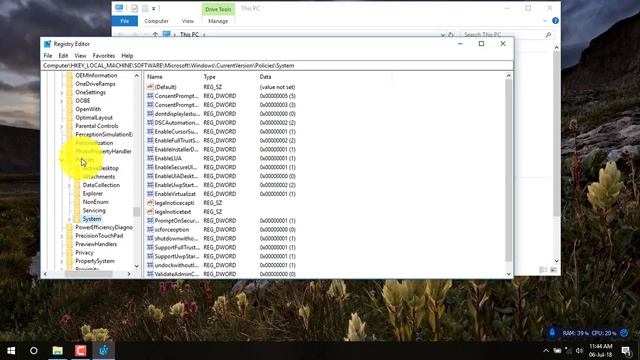
Task: Select the Servicing folder icon
Action: [77, 210]
